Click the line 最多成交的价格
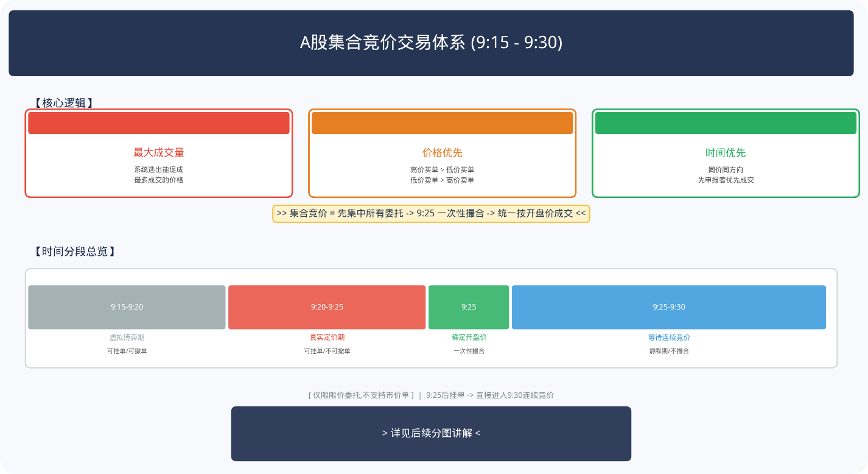The width and height of the screenshot is (868, 474). pos(159,180)
